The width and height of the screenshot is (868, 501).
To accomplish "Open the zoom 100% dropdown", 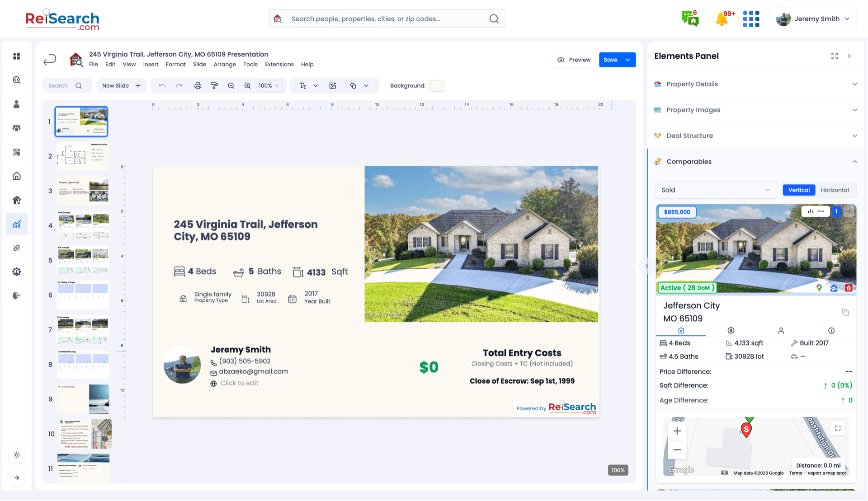I will click(269, 86).
